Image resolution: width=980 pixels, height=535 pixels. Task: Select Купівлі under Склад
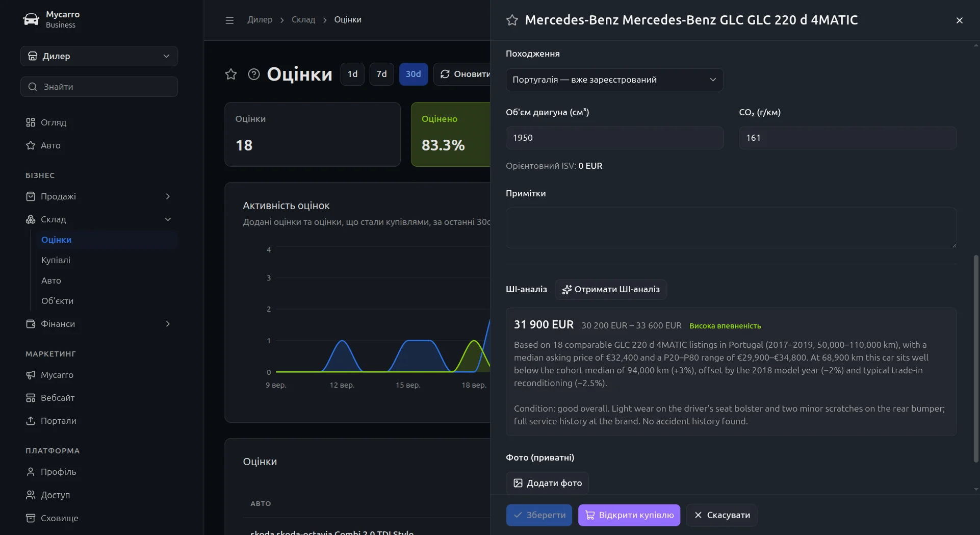107,260
